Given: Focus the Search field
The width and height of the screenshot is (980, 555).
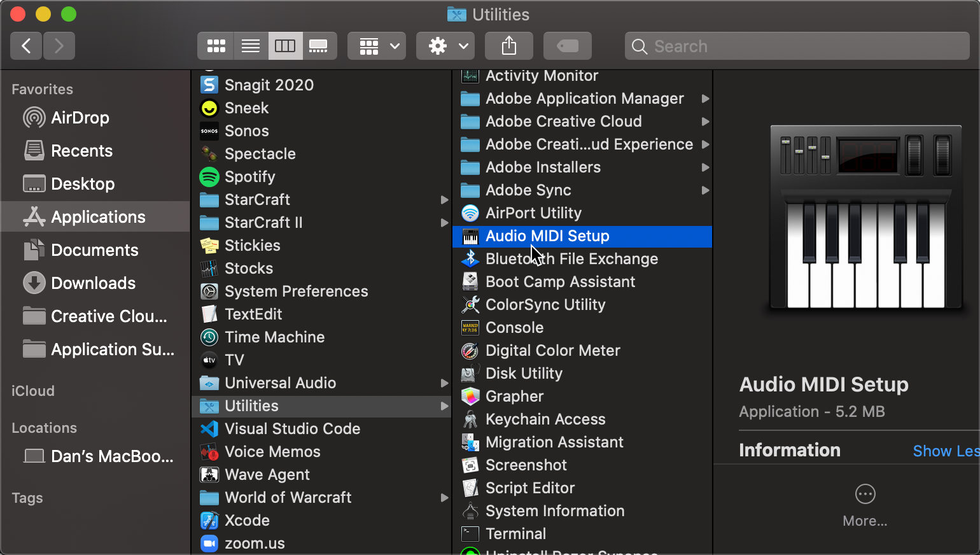Looking at the screenshot, I should [797, 46].
